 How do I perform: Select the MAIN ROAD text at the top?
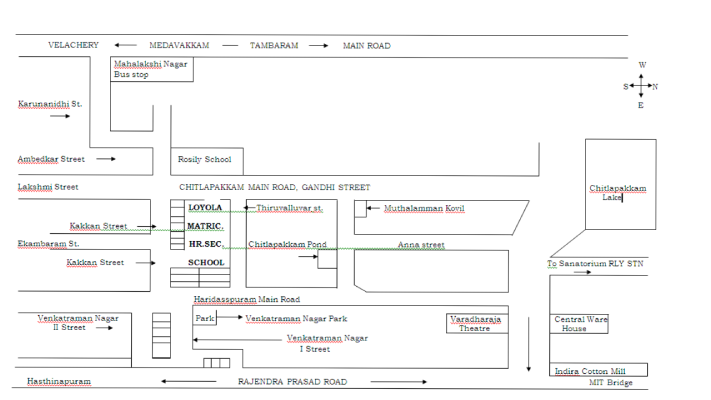pyautogui.click(x=366, y=46)
